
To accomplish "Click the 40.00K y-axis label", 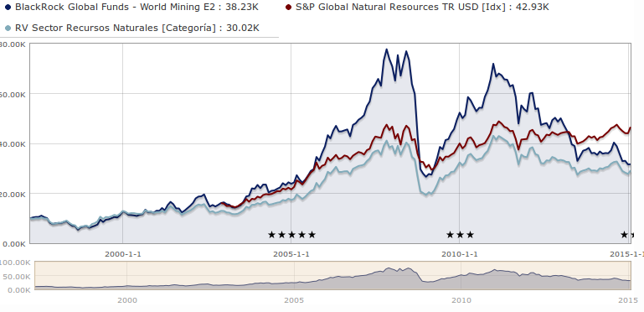I will point(13,144).
